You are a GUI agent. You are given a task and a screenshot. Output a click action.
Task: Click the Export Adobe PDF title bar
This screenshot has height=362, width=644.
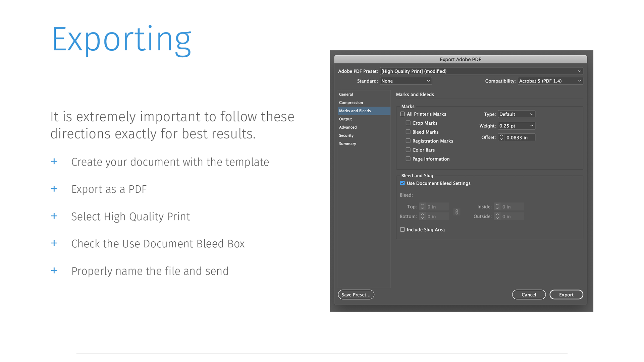(x=461, y=59)
